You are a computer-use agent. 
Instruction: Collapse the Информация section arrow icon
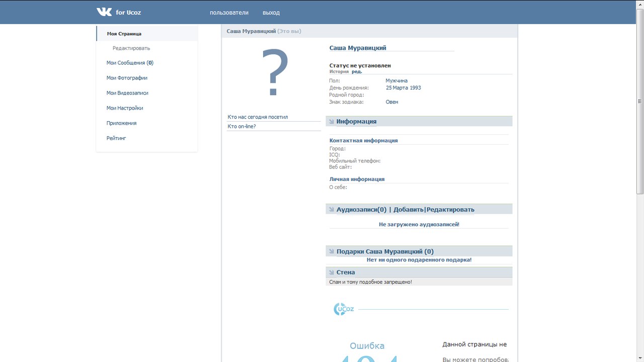pos(331,122)
